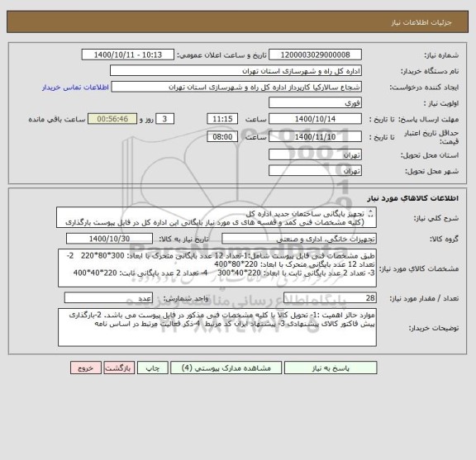476x460 pixels.
Task: Click the تاریخ نیاز به کالا label
Action: (184, 239)
